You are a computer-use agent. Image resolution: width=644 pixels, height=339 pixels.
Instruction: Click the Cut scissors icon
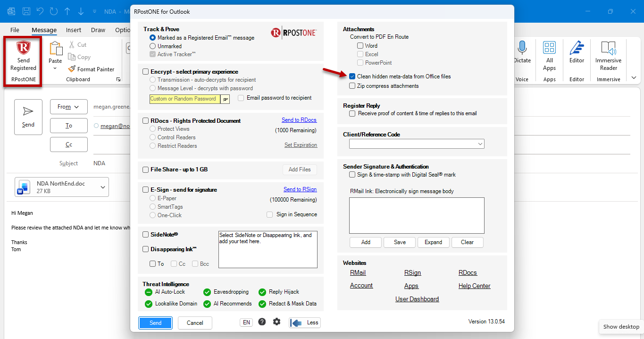(x=72, y=44)
